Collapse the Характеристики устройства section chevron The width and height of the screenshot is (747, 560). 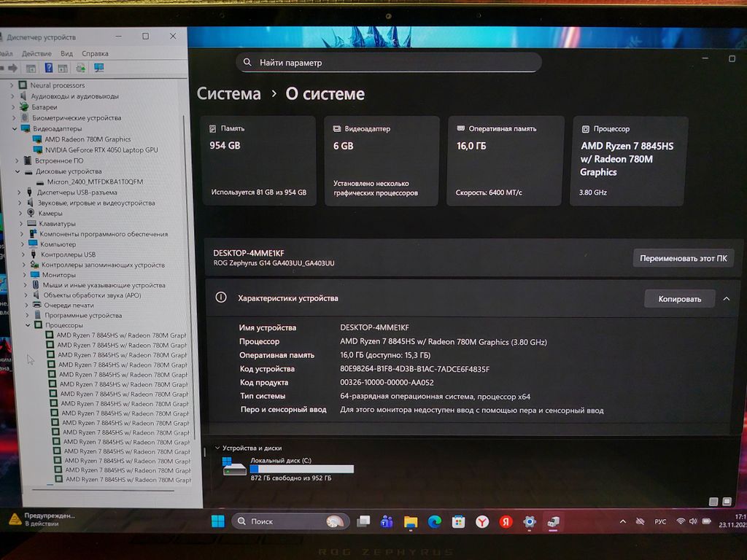click(x=726, y=298)
